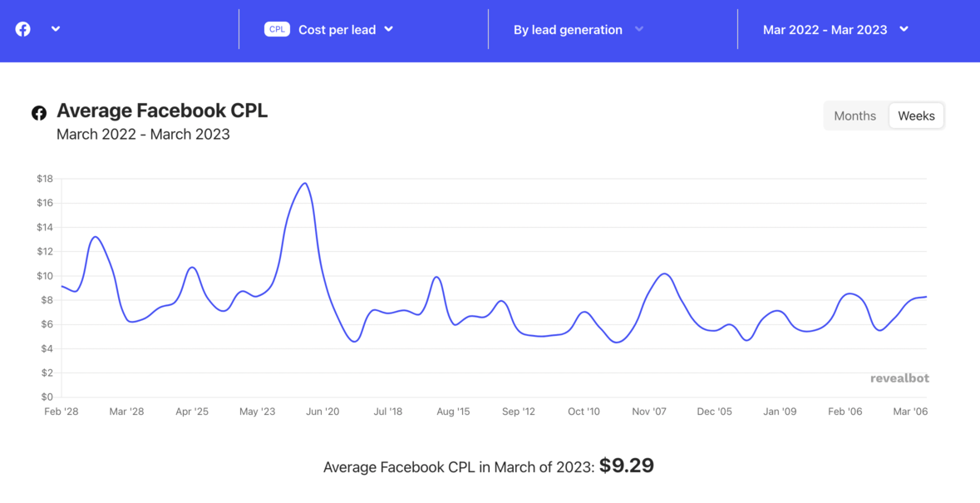Click the revealbot watermark on the chart
Viewport: 980px width, 503px height.
click(899, 377)
